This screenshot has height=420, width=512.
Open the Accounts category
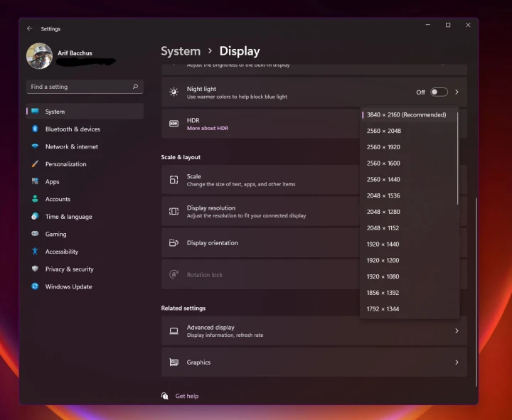click(85, 199)
